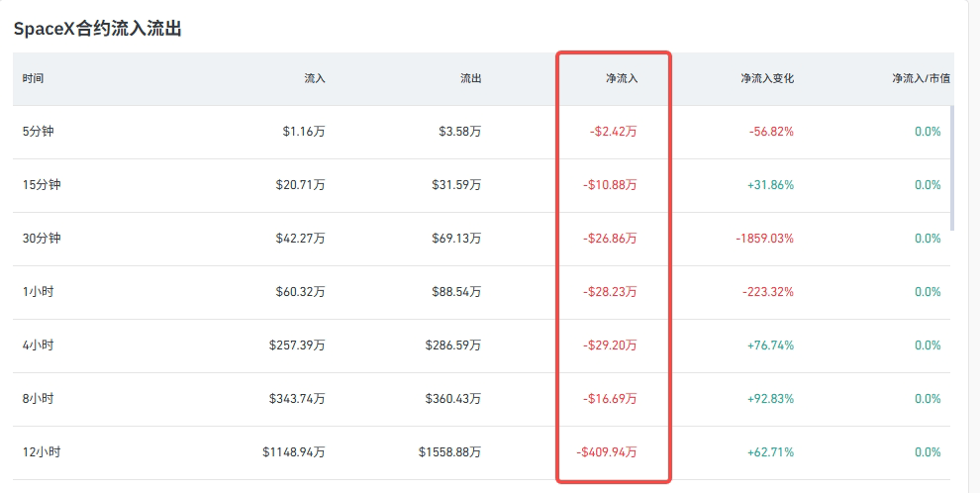This screenshot has width=980, height=493.
Task: Select the 12小时 row label
Action: (42, 451)
